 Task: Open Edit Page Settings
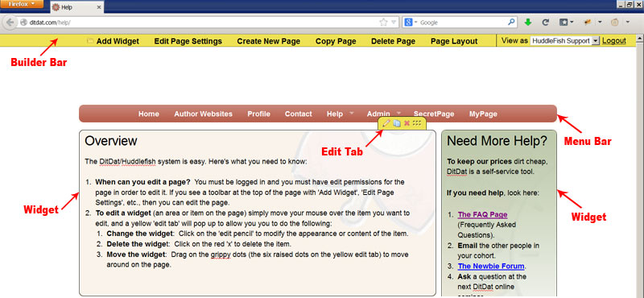click(188, 41)
